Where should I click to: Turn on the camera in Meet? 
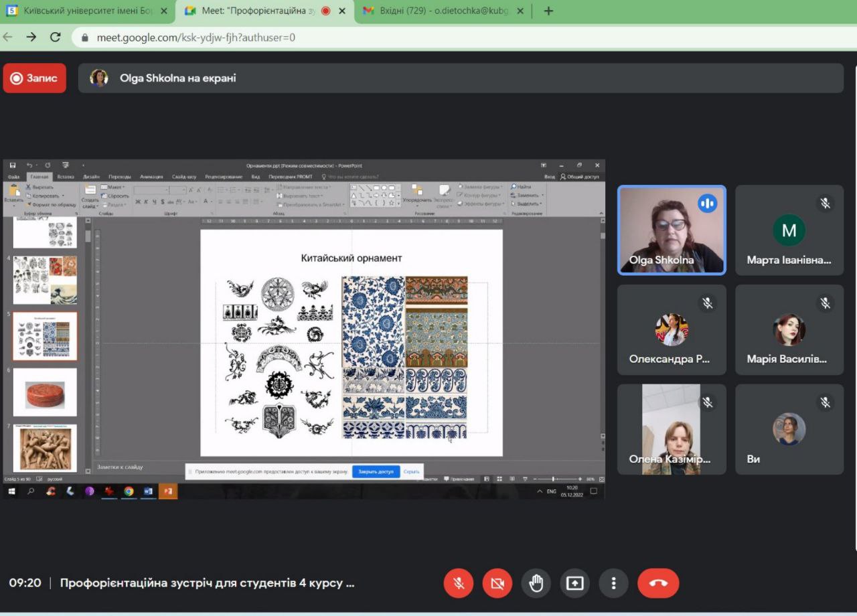pos(497,583)
